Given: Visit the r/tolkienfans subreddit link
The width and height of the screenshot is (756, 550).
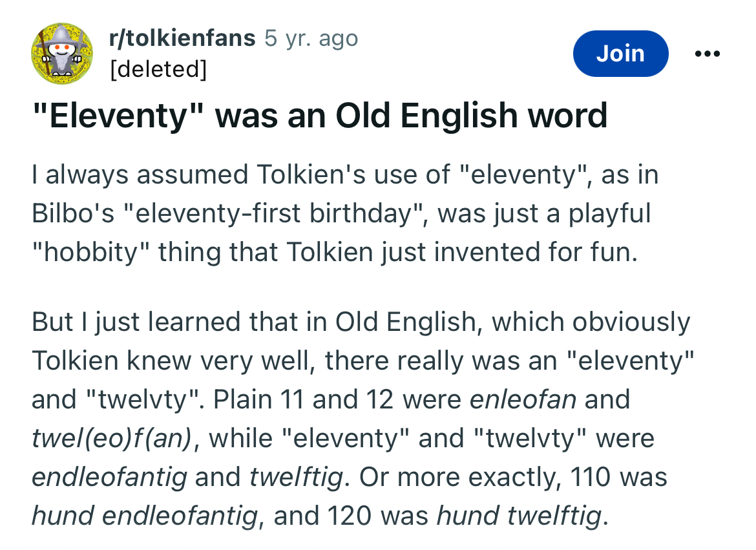Looking at the screenshot, I should (x=182, y=38).
